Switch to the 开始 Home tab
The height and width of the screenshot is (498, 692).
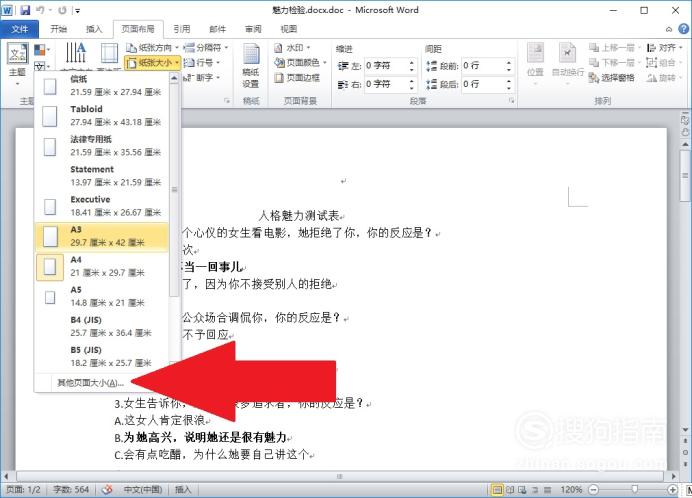pyautogui.click(x=59, y=29)
